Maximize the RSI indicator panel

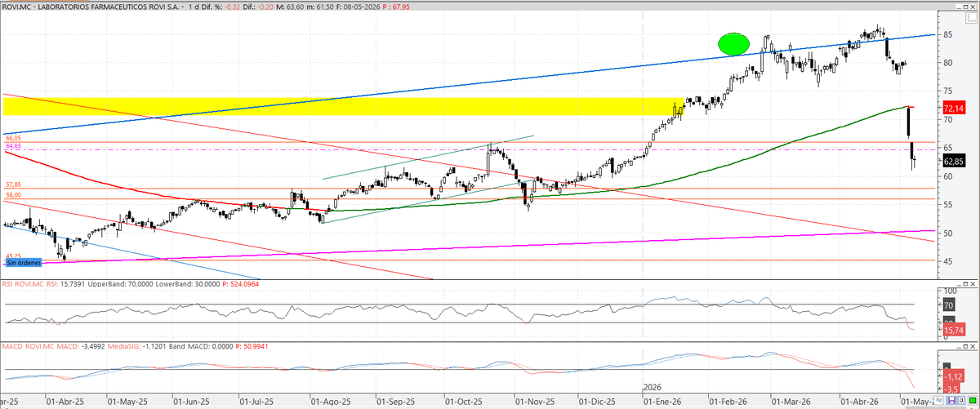[x=965, y=284]
